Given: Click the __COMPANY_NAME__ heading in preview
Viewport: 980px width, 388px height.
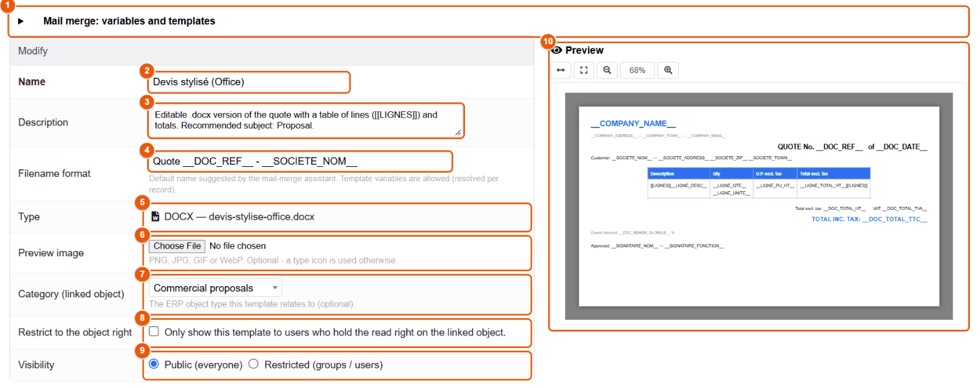Looking at the screenshot, I should [x=633, y=124].
